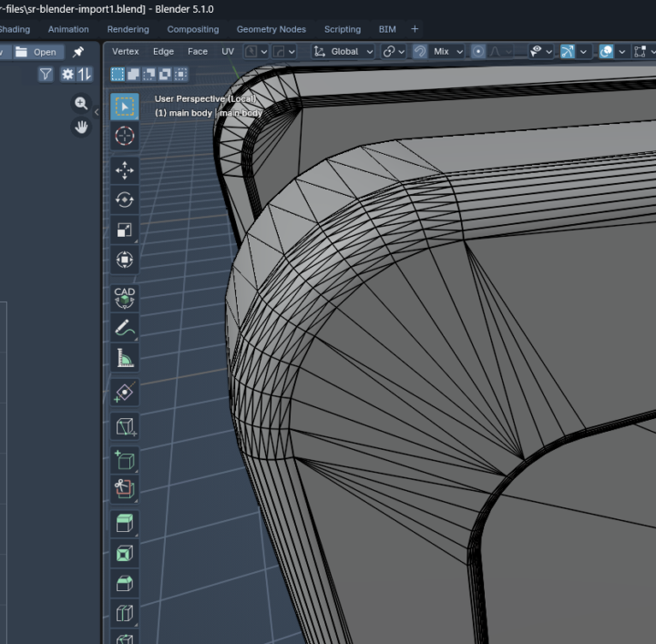Image resolution: width=656 pixels, height=644 pixels.
Task: Open the Global transform orientation dropdown
Action: (343, 51)
